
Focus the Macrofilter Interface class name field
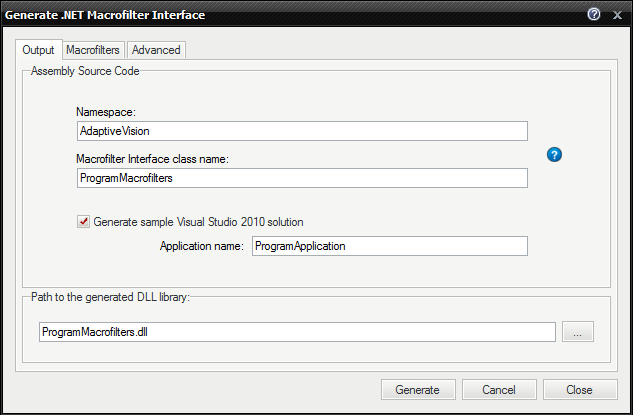click(301, 178)
